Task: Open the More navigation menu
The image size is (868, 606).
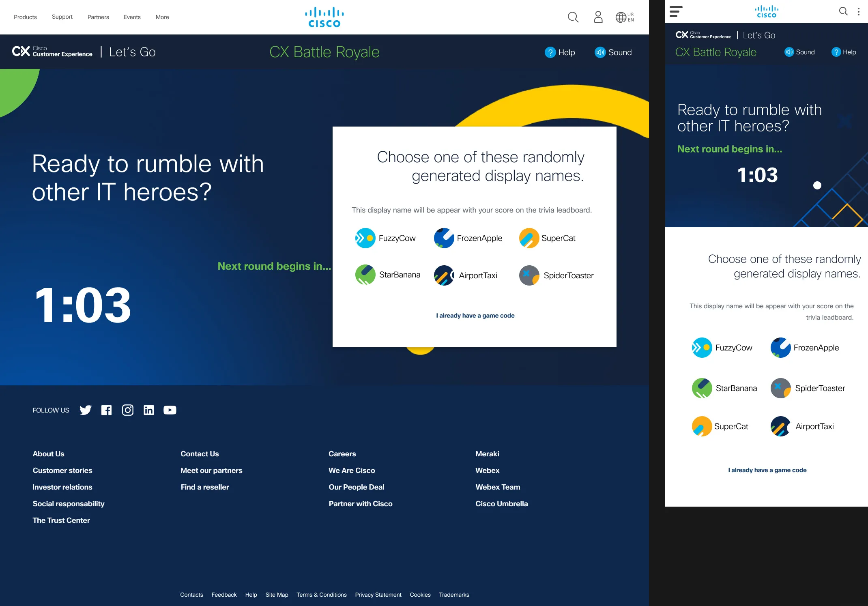Action: pyautogui.click(x=162, y=17)
